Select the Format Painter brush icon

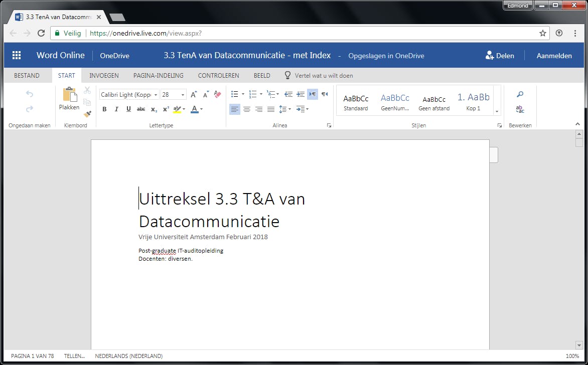pos(87,113)
